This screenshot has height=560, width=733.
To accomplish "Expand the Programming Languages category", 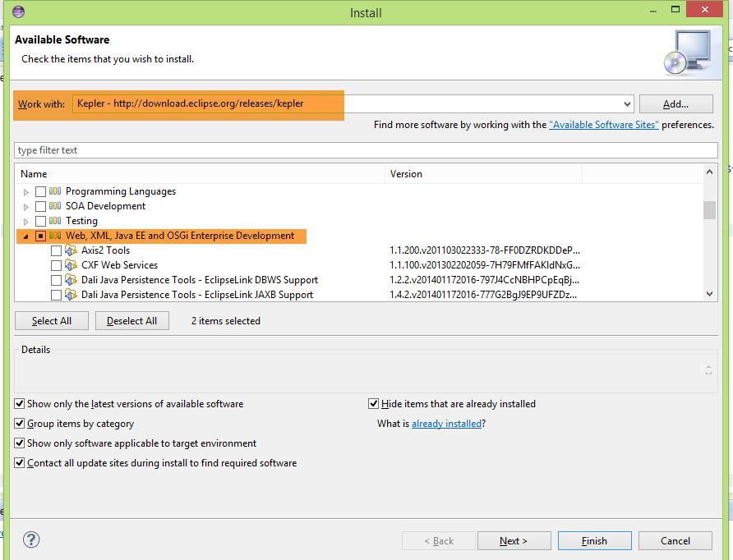I will tap(26, 191).
